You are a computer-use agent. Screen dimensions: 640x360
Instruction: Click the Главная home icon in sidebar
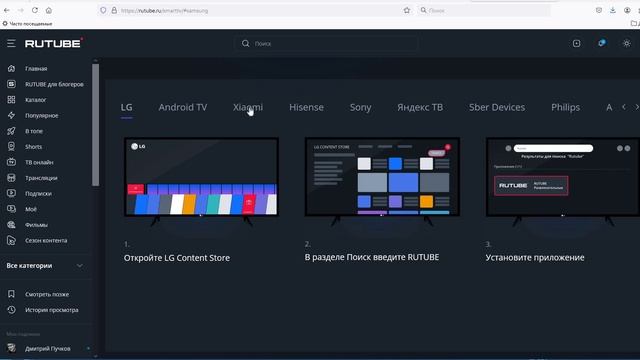click(11, 69)
